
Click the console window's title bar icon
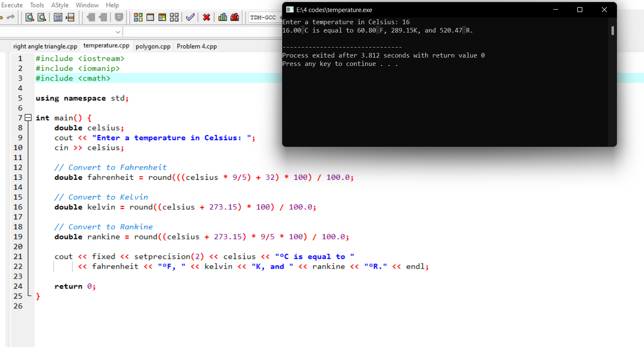pyautogui.click(x=290, y=10)
